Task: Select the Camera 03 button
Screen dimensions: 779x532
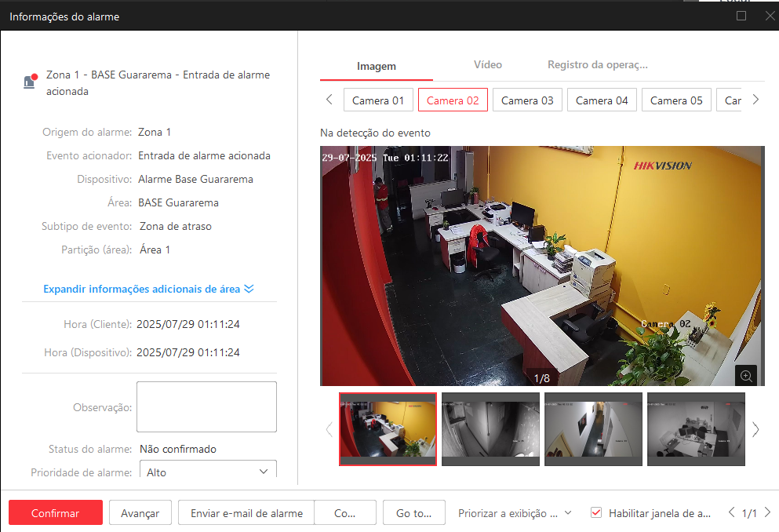Action: (x=527, y=100)
